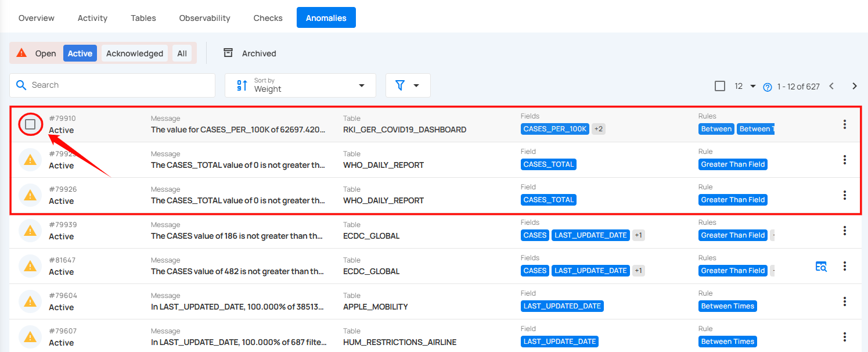The height and width of the screenshot is (352, 868).
Task: Click the pagination help question mark icon
Action: click(x=768, y=87)
